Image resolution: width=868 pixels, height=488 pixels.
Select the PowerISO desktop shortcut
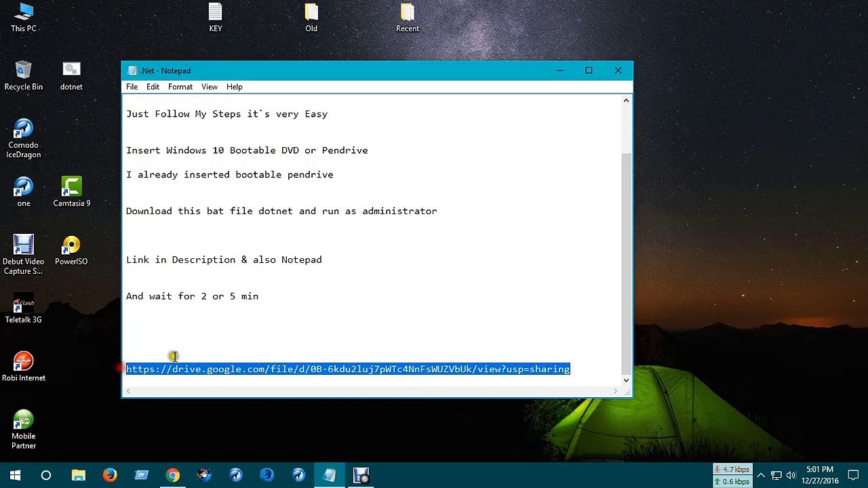(x=71, y=251)
